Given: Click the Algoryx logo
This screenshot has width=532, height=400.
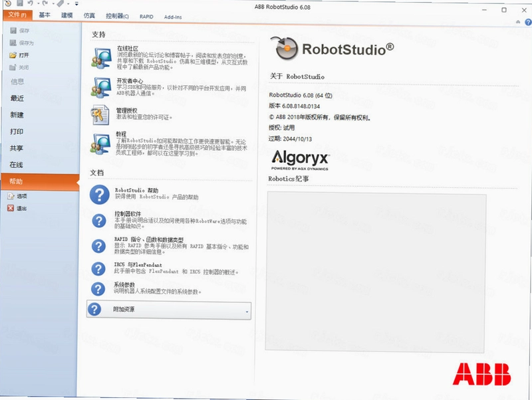Looking at the screenshot, I should tap(301, 160).
